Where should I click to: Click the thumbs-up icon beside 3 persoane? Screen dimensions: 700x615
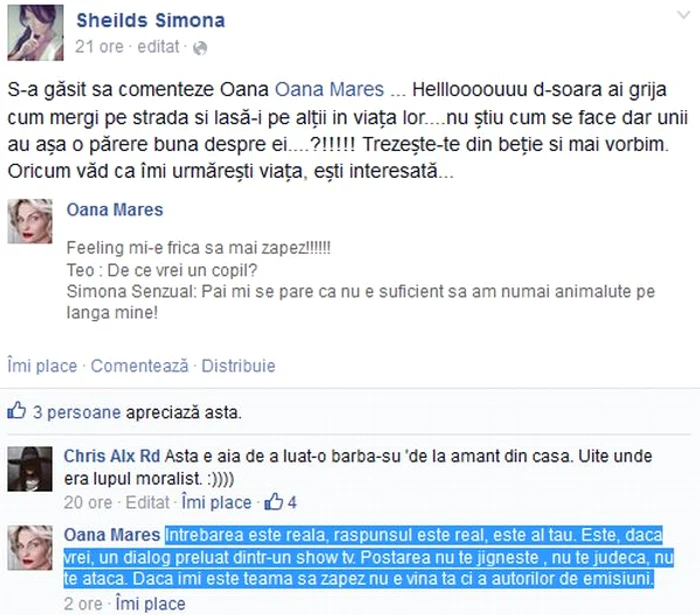[17, 410]
